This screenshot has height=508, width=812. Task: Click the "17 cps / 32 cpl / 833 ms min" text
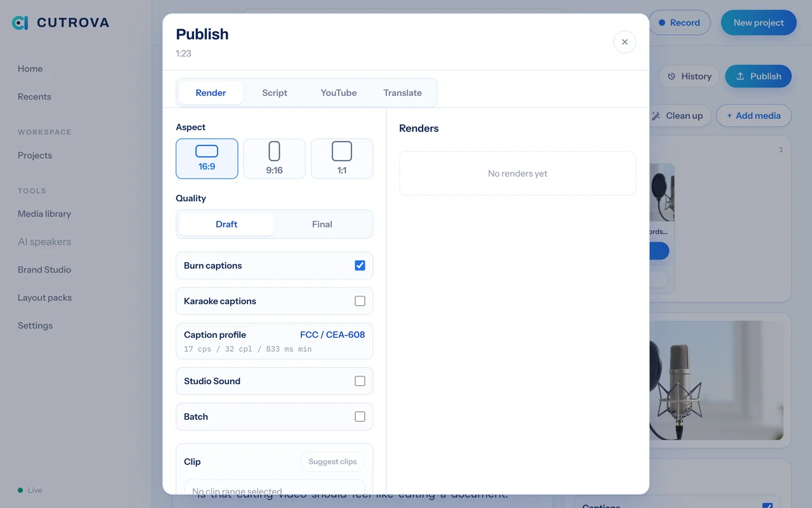coord(248,349)
